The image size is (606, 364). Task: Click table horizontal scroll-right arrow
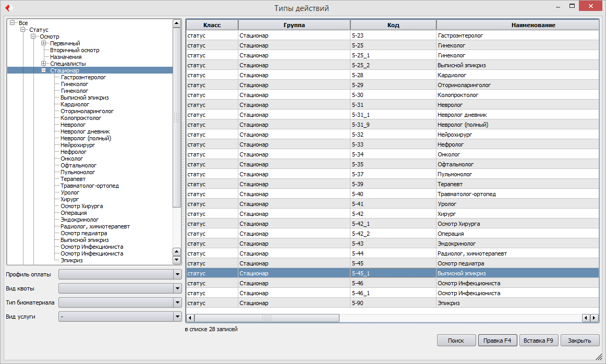595,318
